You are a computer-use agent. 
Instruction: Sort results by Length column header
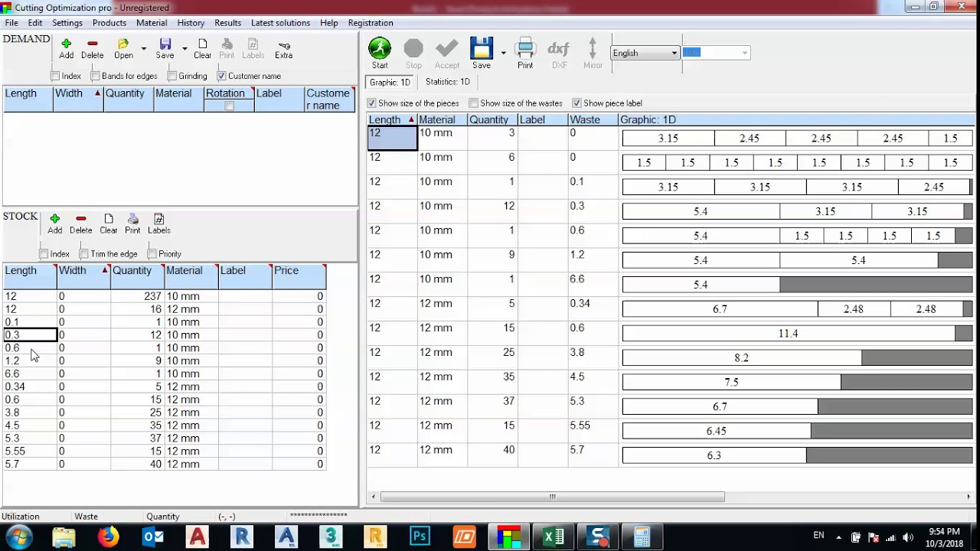392,119
